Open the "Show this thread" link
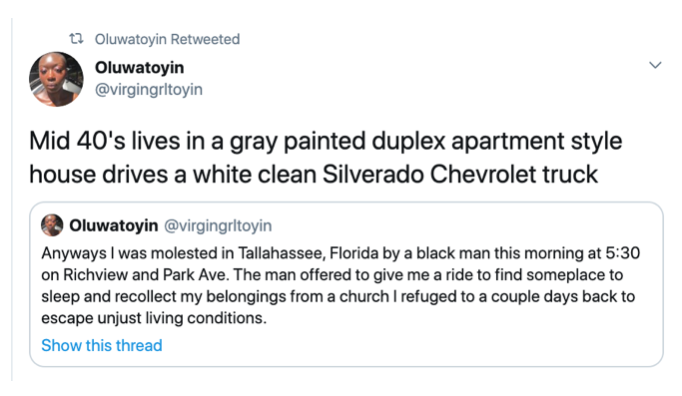 tap(102, 345)
